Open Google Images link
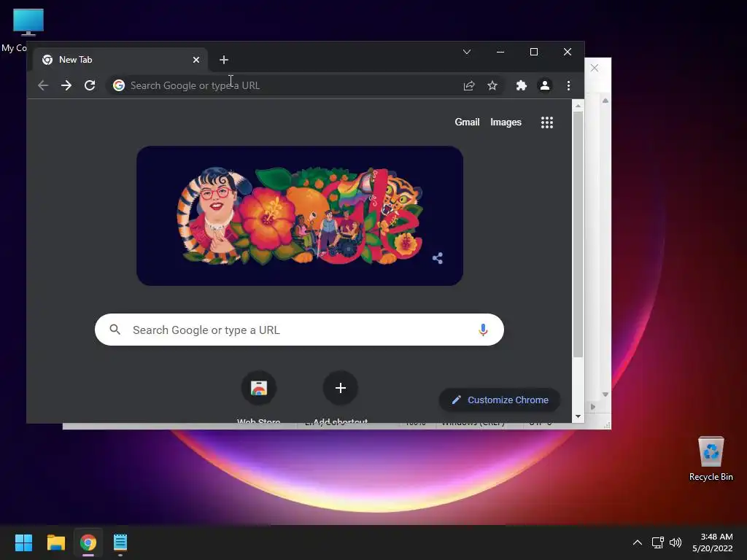The width and height of the screenshot is (747, 560). tap(506, 122)
